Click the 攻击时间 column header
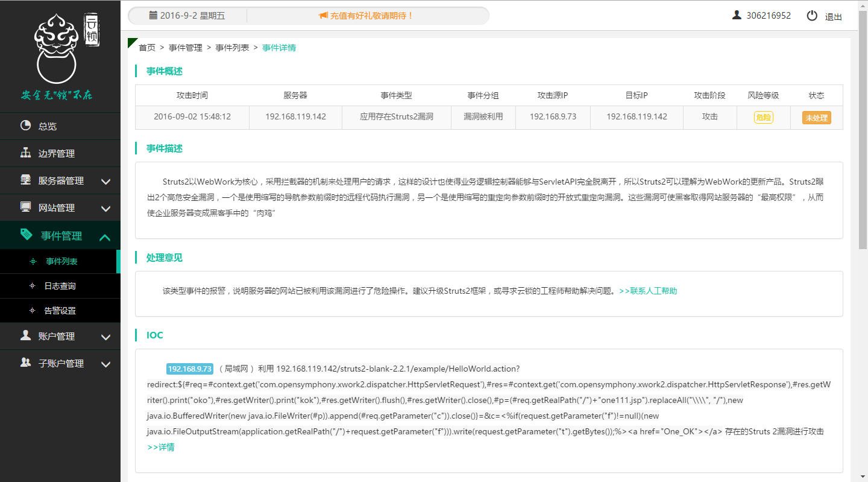The height and width of the screenshot is (482, 868). coord(192,95)
